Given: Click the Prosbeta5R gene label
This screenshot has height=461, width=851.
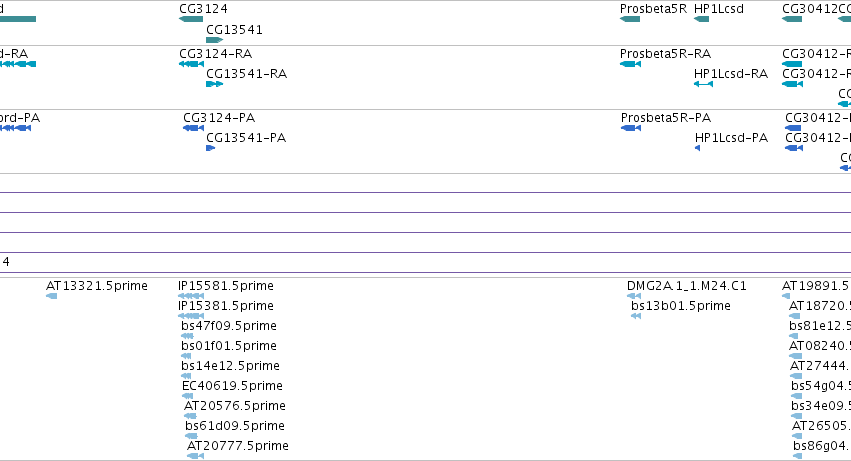Looking at the screenshot, I should 653,9.
